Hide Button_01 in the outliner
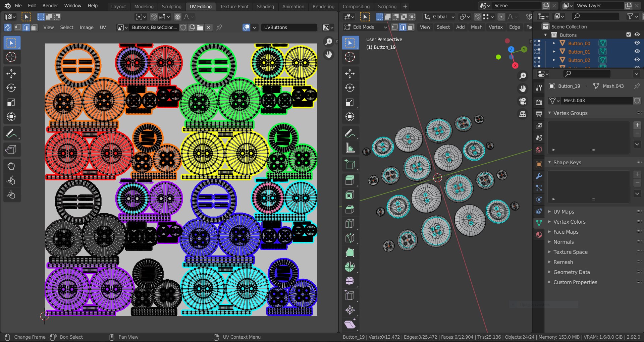Image resolution: width=644 pixels, height=342 pixels. pos(637,51)
